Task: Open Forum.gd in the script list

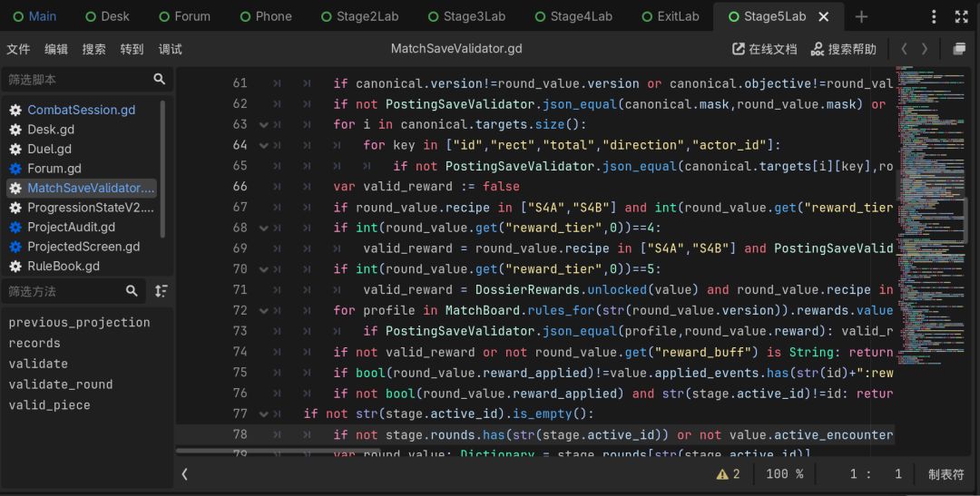Action: pos(54,169)
